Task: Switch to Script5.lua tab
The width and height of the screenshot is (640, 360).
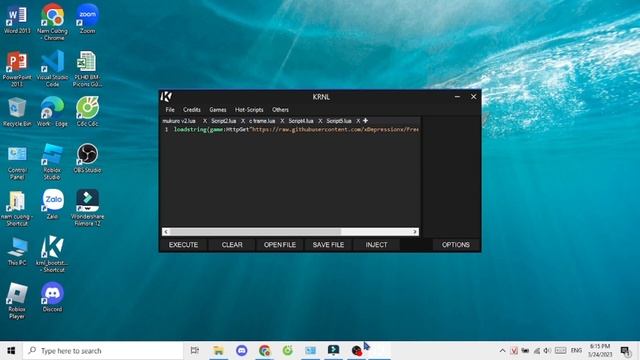Action: pyautogui.click(x=339, y=121)
